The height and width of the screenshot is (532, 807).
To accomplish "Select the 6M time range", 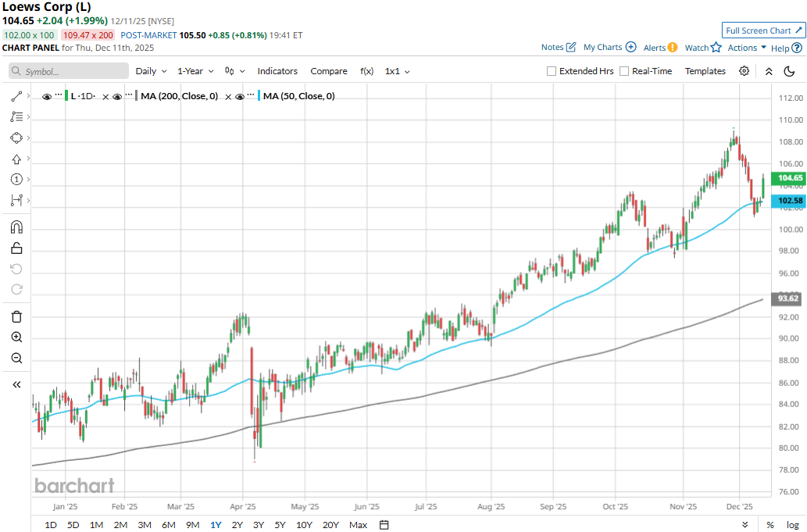I will click(x=168, y=524).
